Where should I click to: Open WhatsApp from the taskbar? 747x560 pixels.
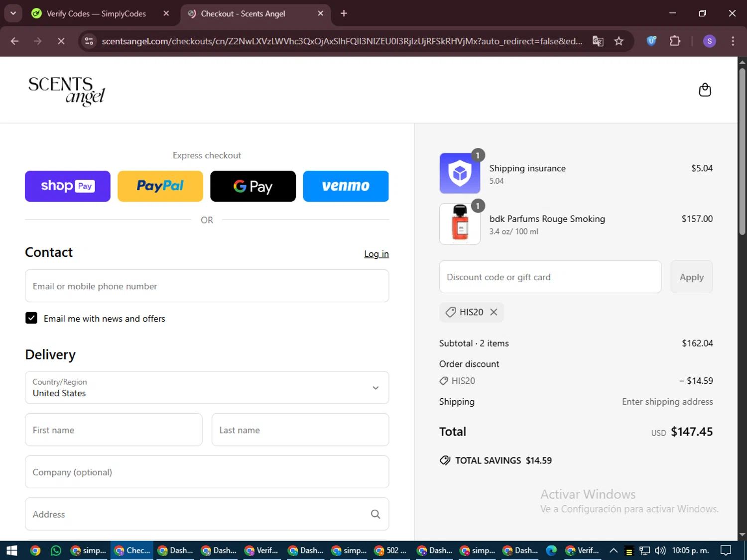(56, 550)
